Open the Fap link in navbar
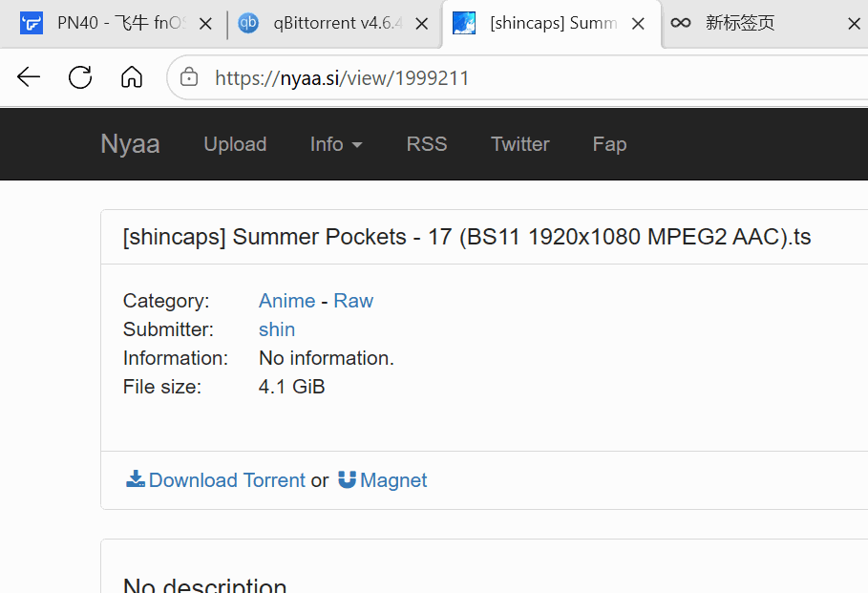 pyautogui.click(x=609, y=144)
